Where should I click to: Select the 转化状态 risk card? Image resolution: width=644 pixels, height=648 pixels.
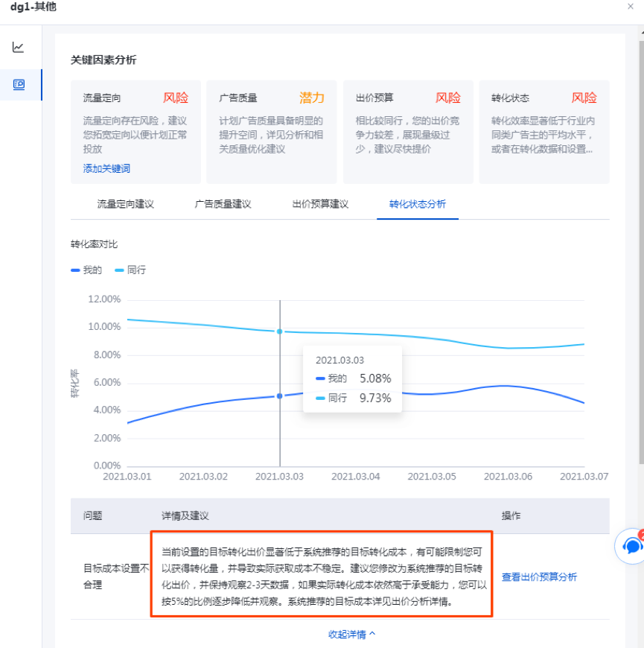543,132
